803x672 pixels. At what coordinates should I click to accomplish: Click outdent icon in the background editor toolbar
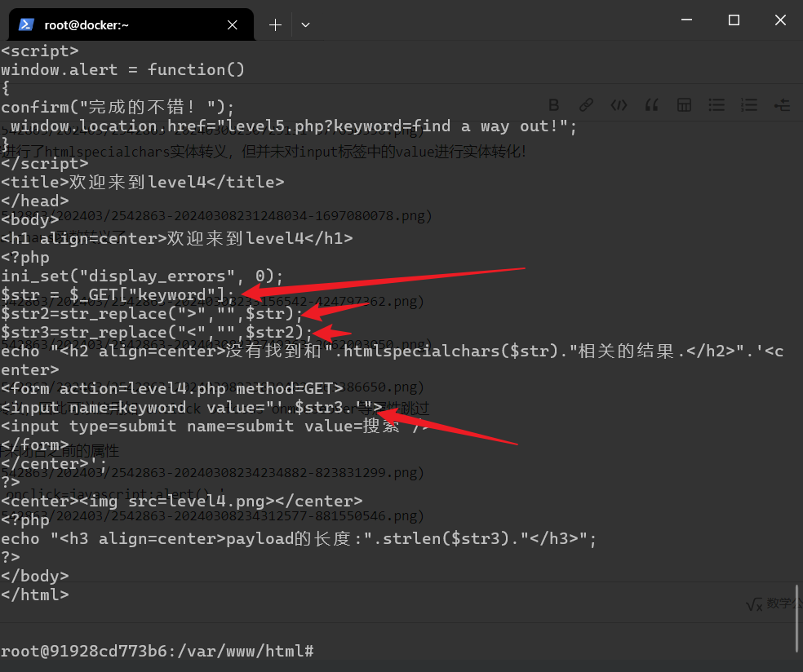tap(782, 105)
